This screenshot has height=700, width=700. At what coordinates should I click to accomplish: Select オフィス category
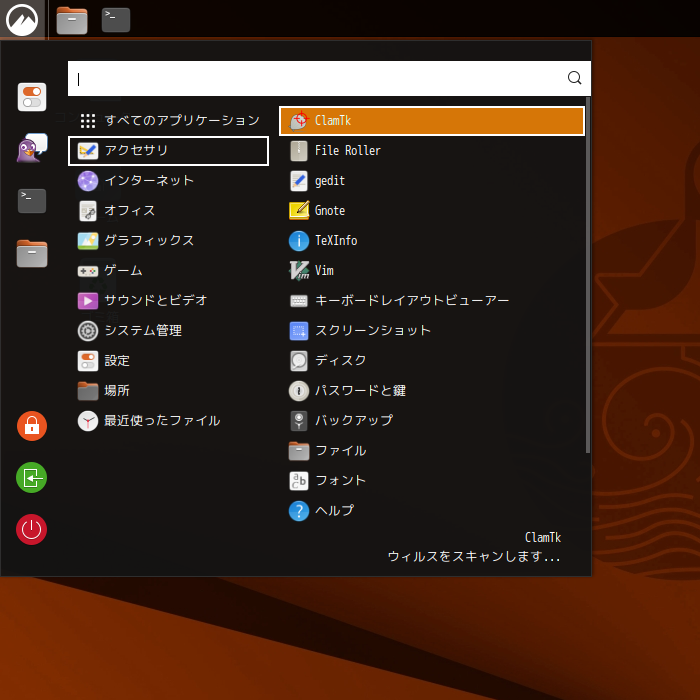(168, 211)
